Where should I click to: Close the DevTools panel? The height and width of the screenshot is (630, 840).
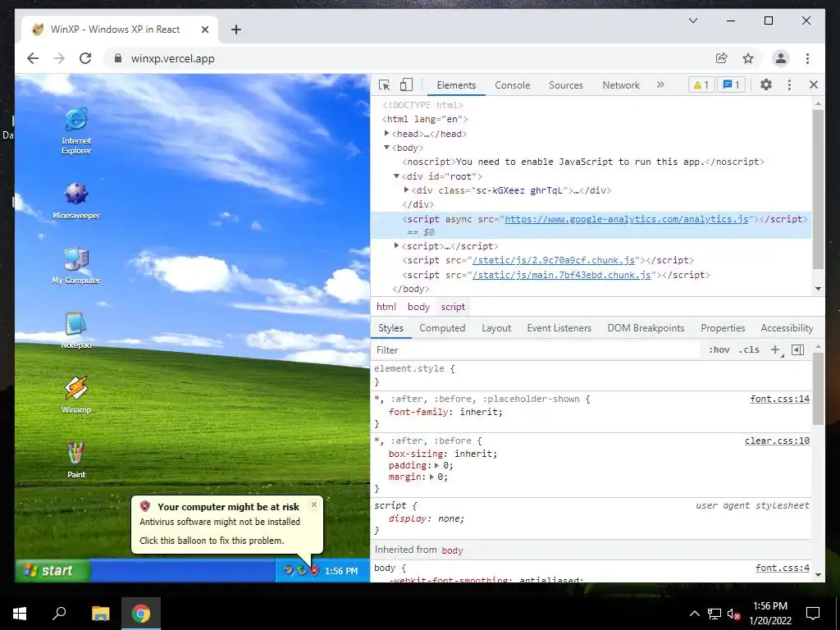[x=814, y=84]
